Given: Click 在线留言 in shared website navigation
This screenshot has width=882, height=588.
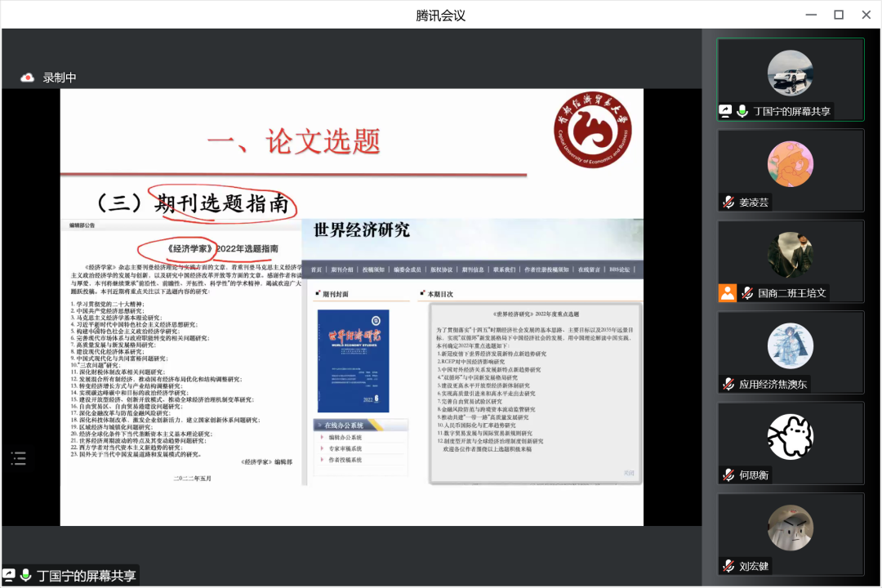Looking at the screenshot, I should point(589,269).
